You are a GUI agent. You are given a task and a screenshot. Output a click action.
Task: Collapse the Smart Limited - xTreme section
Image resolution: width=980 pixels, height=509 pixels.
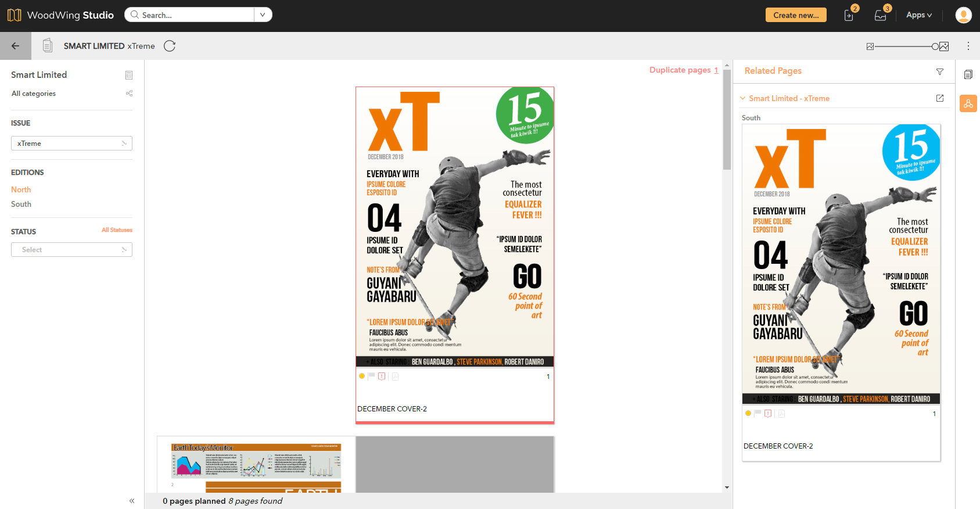pyautogui.click(x=742, y=98)
